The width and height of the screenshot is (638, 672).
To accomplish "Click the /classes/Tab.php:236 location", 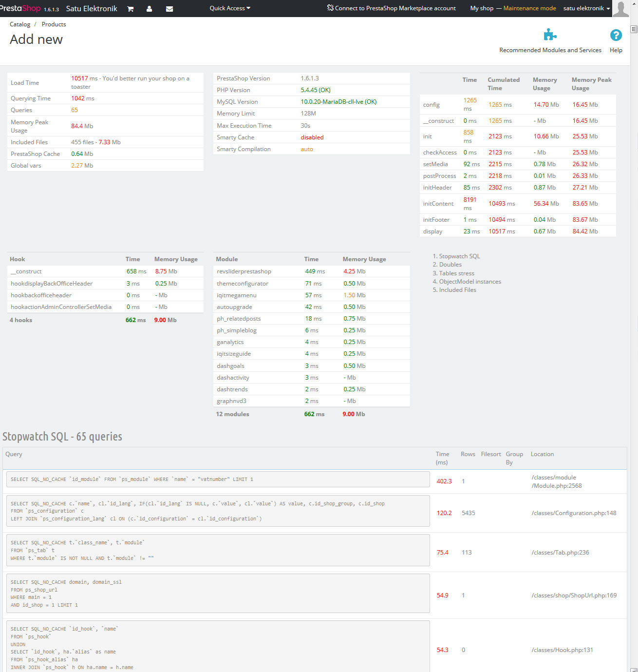I will pyautogui.click(x=560, y=553).
